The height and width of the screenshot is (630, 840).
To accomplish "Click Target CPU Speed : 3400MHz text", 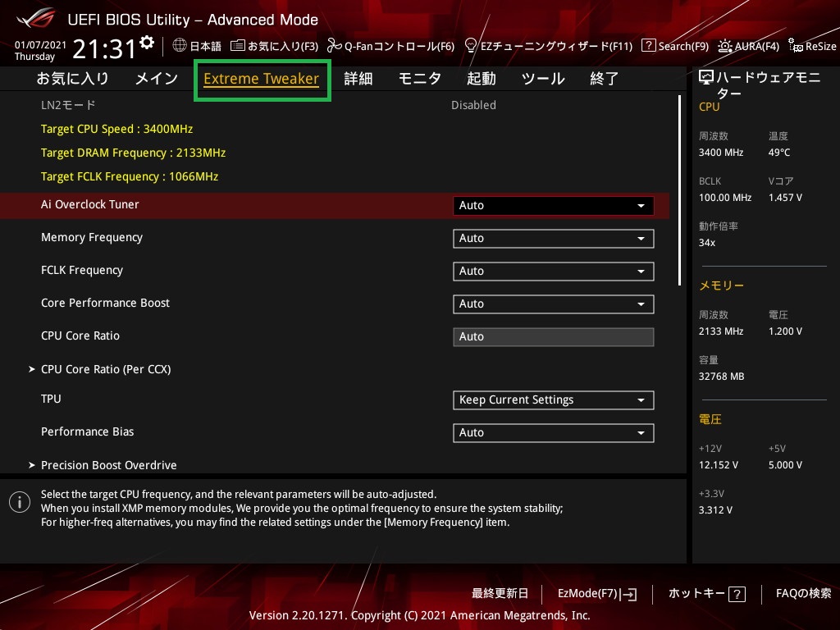I will (x=116, y=129).
